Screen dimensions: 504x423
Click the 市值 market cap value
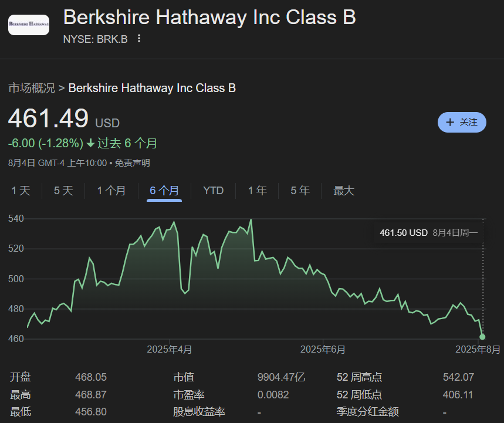281,377
